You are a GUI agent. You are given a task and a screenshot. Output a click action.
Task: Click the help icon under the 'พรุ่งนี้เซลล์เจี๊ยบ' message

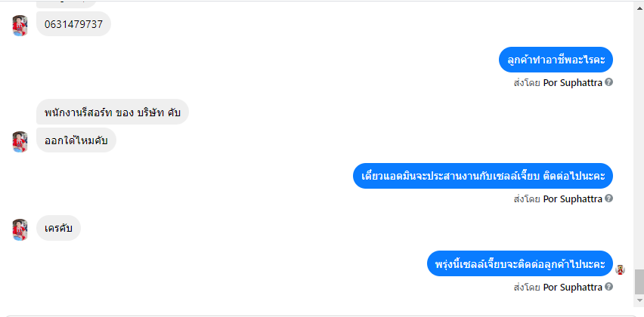click(x=608, y=287)
